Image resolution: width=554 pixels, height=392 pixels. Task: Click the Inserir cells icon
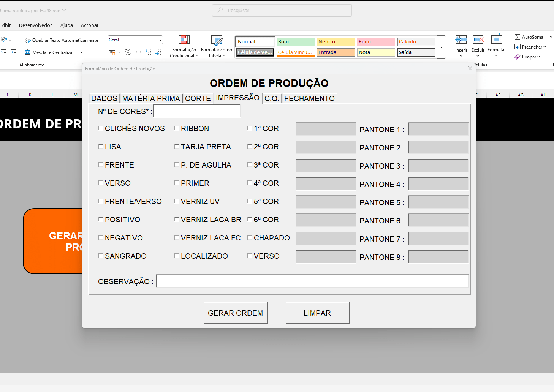coord(461,40)
